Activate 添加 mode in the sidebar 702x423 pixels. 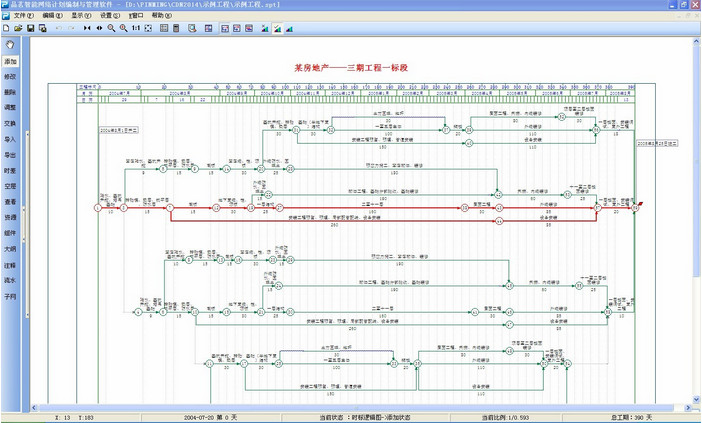10,61
